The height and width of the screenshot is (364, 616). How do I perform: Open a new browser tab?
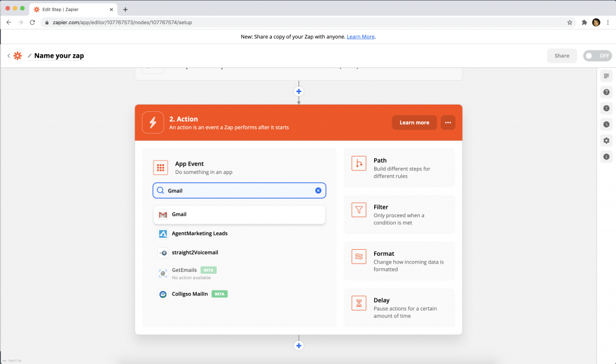[125, 10]
